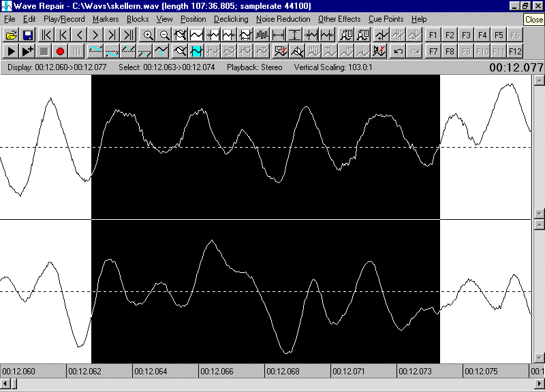The width and height of the screenshot is (545, 392).
Task: Zoom in using the magnifier plus icon
Action: [148, 35]
